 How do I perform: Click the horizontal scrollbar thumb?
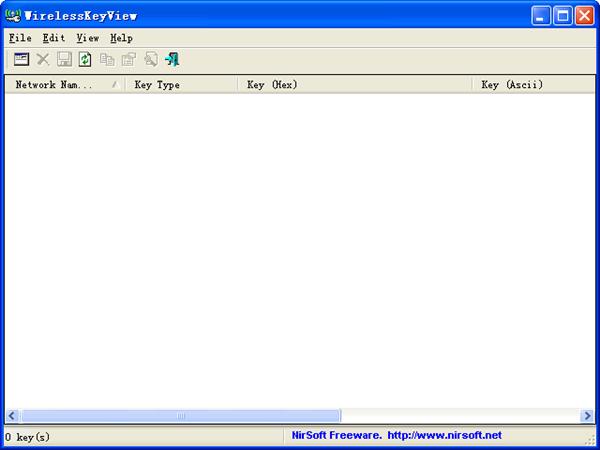(181, 416)
